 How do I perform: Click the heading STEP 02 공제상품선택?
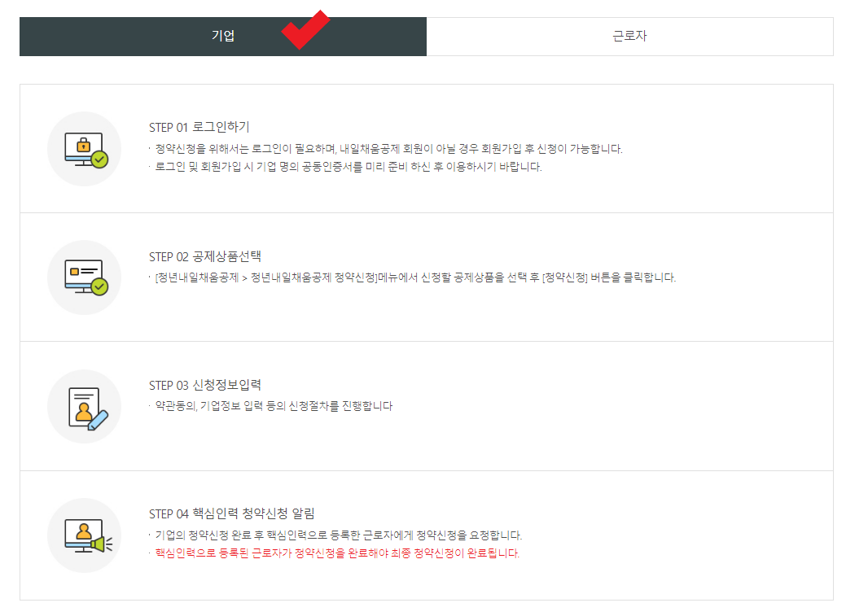[x=205, y=256]
